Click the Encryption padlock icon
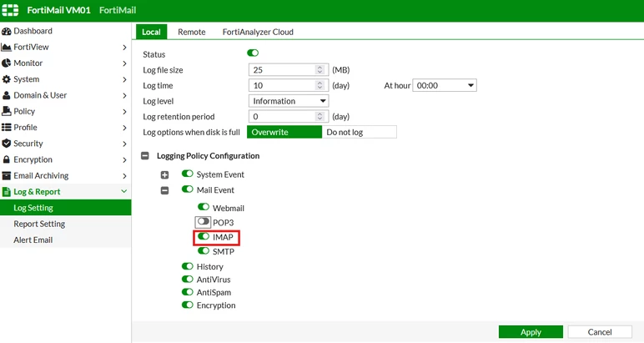 (6, 159)
